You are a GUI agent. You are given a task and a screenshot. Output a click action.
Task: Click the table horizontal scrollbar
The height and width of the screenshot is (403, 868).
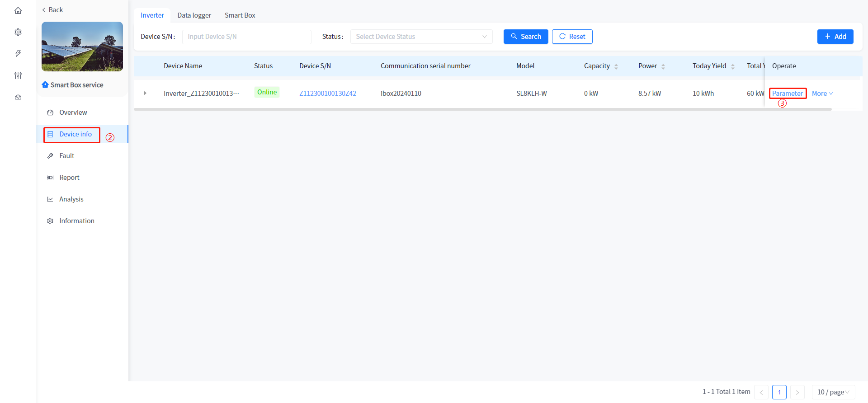[483, 109]
